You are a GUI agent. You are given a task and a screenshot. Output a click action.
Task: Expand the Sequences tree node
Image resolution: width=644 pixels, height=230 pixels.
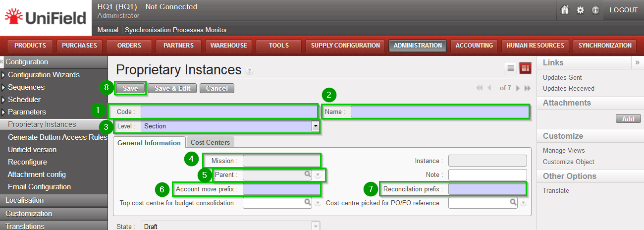(4, 87)
